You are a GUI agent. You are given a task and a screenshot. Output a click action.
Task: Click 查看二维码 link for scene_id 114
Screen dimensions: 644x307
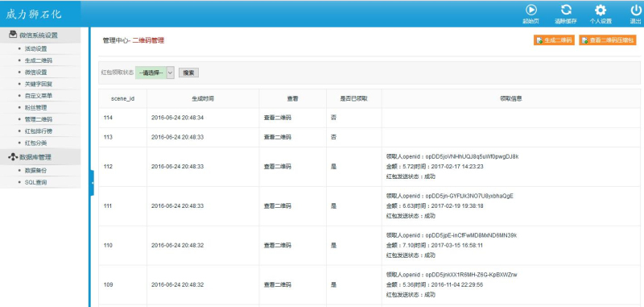(x=277, y=118)
